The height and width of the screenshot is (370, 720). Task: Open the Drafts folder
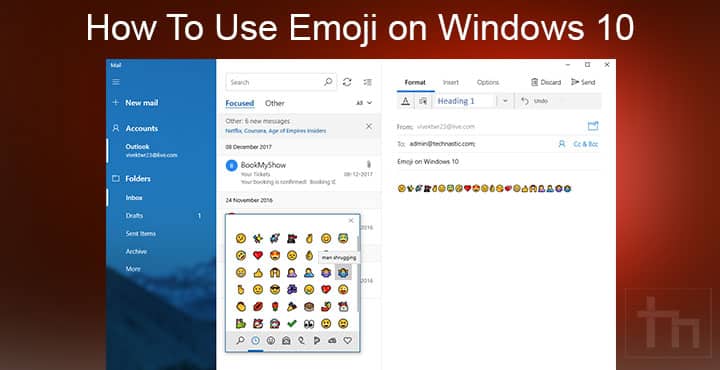(x=135, y=215)
